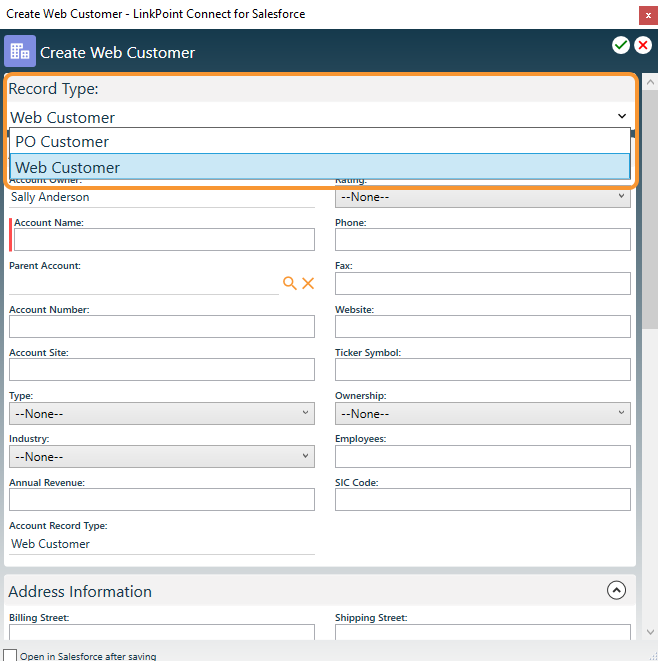Viewport: 658px width, 661px height.
Task: Collapse the Address Information section
Action: point(616,590)
